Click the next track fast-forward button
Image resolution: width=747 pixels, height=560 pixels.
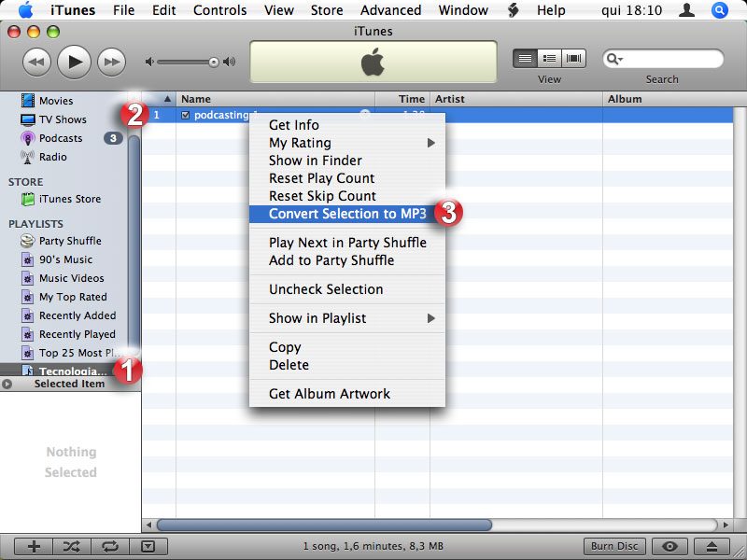click(x=111, y=62)
